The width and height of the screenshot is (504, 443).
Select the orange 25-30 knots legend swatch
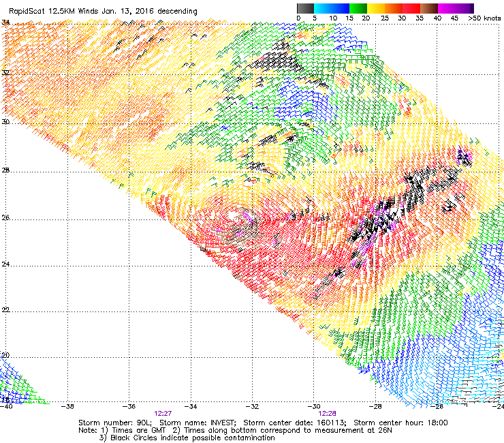tap(394, 8)
